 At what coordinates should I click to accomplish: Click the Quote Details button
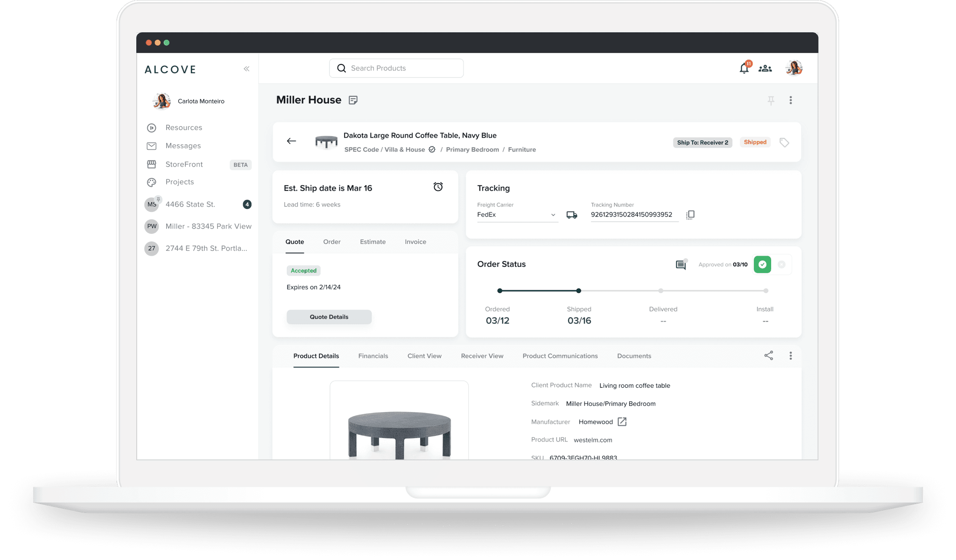coord(329,317)
